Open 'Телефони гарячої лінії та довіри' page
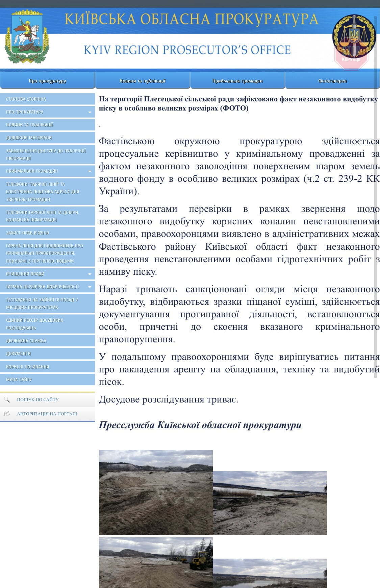Screen dimensions: 380x588 click(x=47, y=216)
